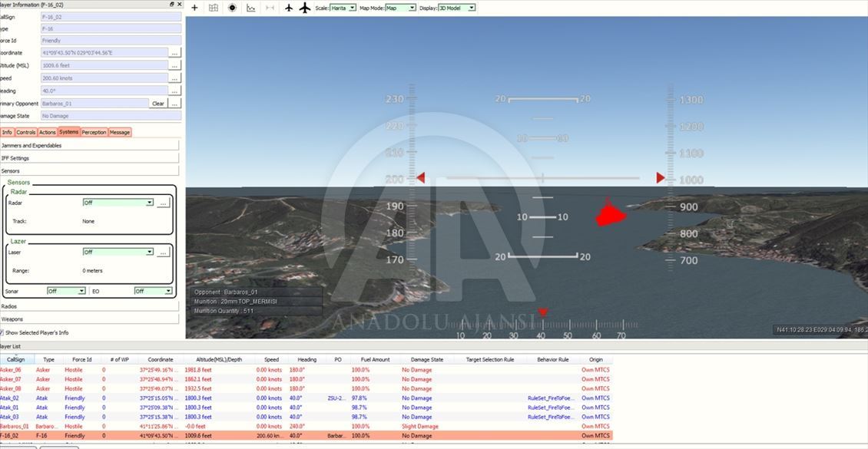Open the Scale dropdown showing Harita
The width and height of the screenshot is (868, 449).
[x=343, y=8]
